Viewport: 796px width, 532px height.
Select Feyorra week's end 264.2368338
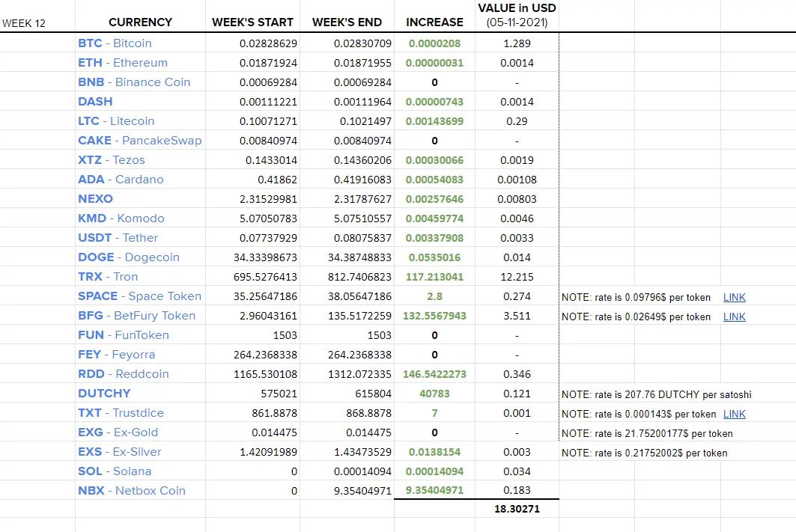[359, 355]
